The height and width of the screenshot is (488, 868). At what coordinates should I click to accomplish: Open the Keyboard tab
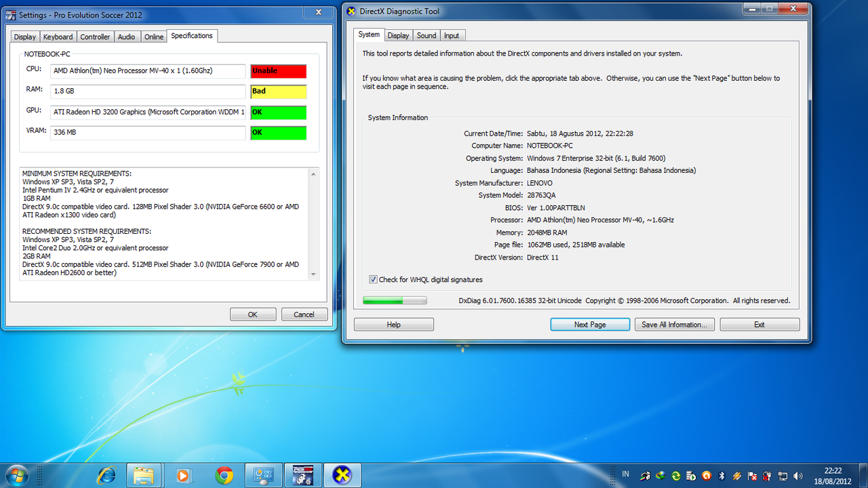coord(58,37)
